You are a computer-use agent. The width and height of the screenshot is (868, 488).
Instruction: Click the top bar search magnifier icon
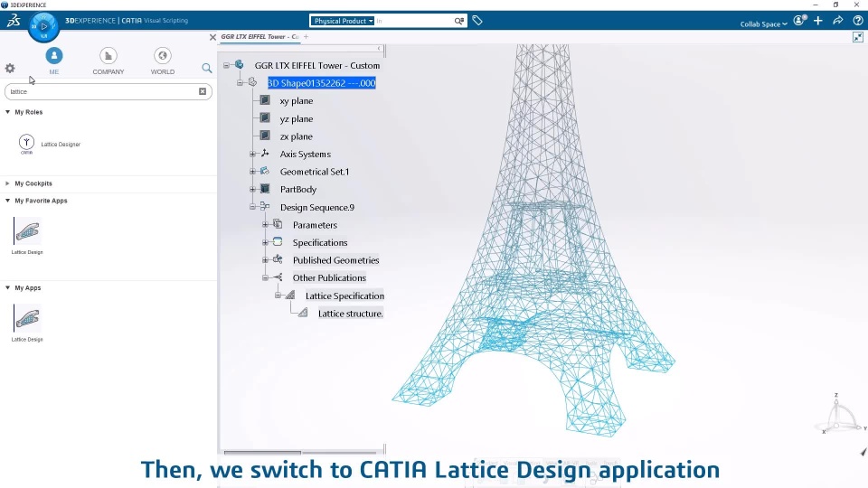459,21
